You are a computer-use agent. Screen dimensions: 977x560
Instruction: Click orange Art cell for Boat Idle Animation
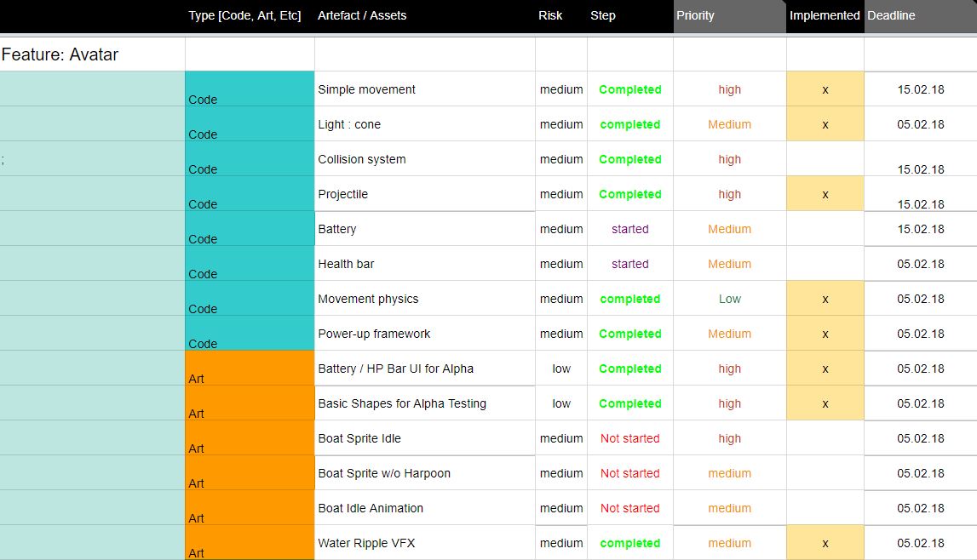(250, 508)
